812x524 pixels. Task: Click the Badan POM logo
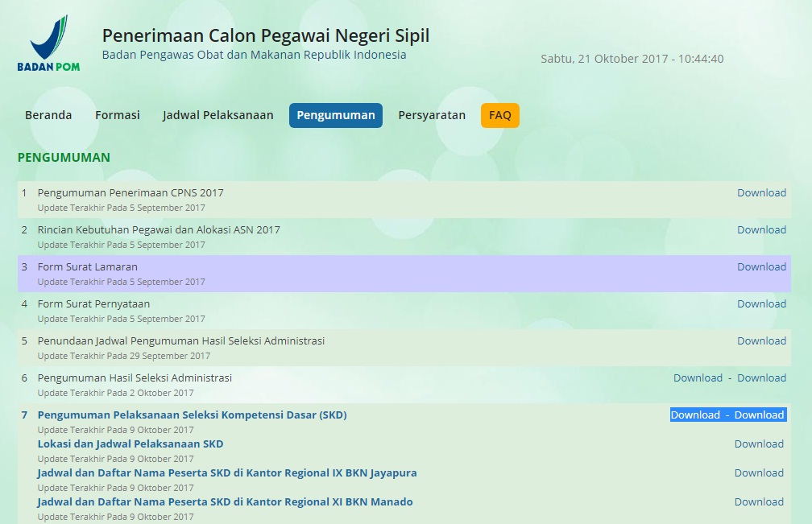coord(50,43)
